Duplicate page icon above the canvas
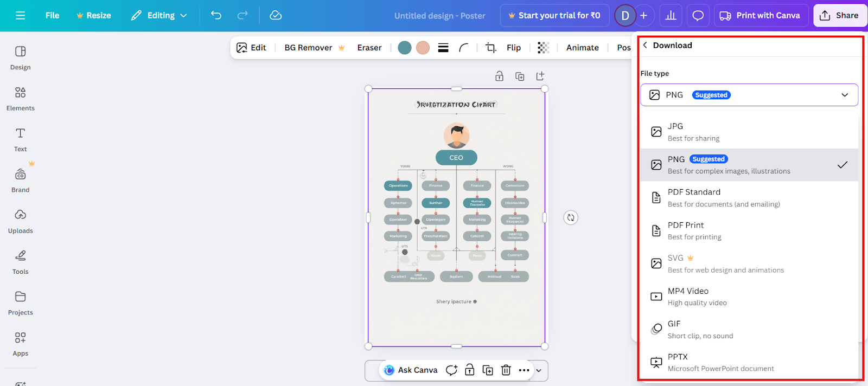Image resolution: width=868 pixels, height=386 pixels. coord(520,76)
